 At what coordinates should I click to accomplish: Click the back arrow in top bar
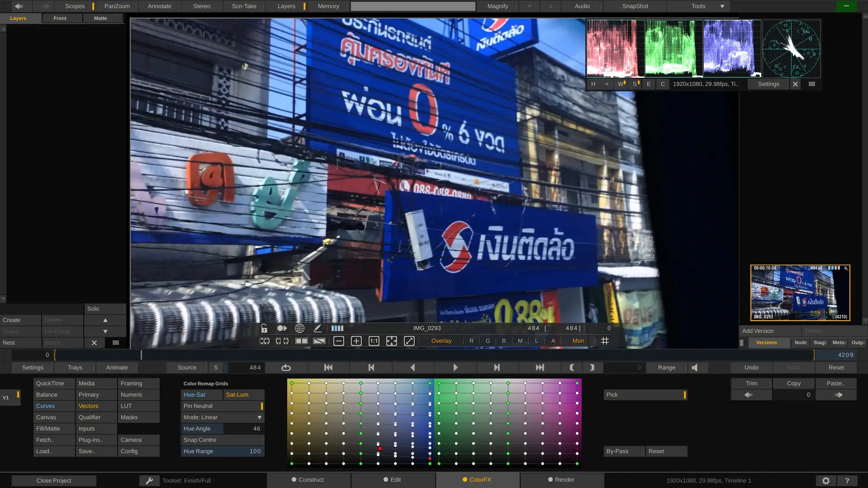(19, 6)
